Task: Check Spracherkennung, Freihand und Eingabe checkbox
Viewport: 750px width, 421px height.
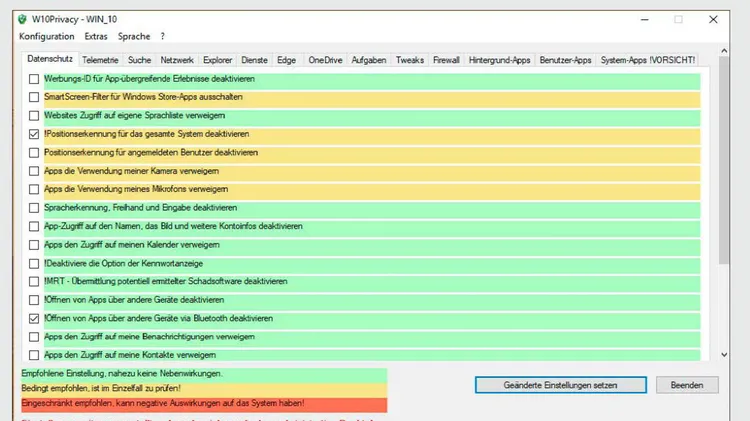Action: point(33,208)
